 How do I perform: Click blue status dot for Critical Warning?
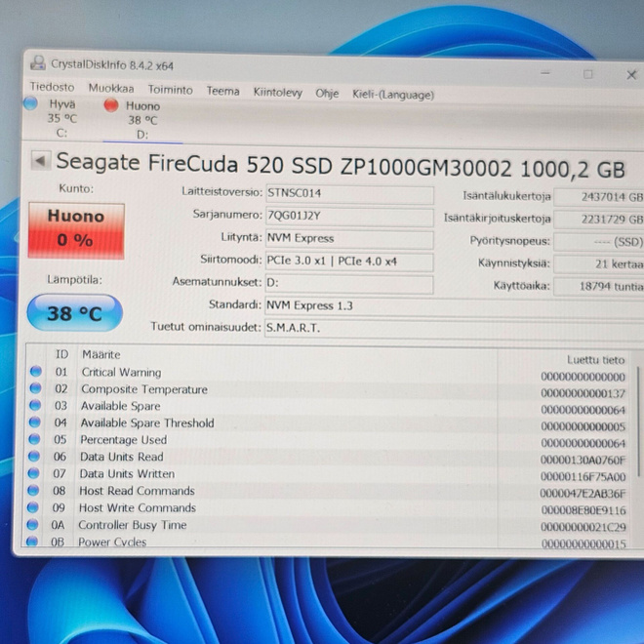click(36, 371)
